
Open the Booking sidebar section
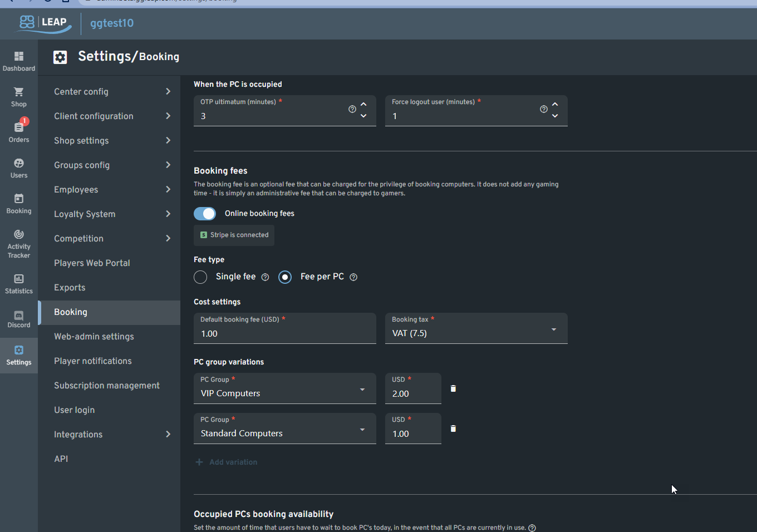(18, 203)
